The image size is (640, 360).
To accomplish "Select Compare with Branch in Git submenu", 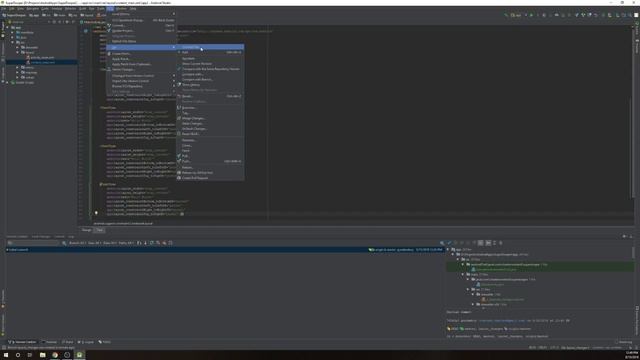I will click(210, 80).
